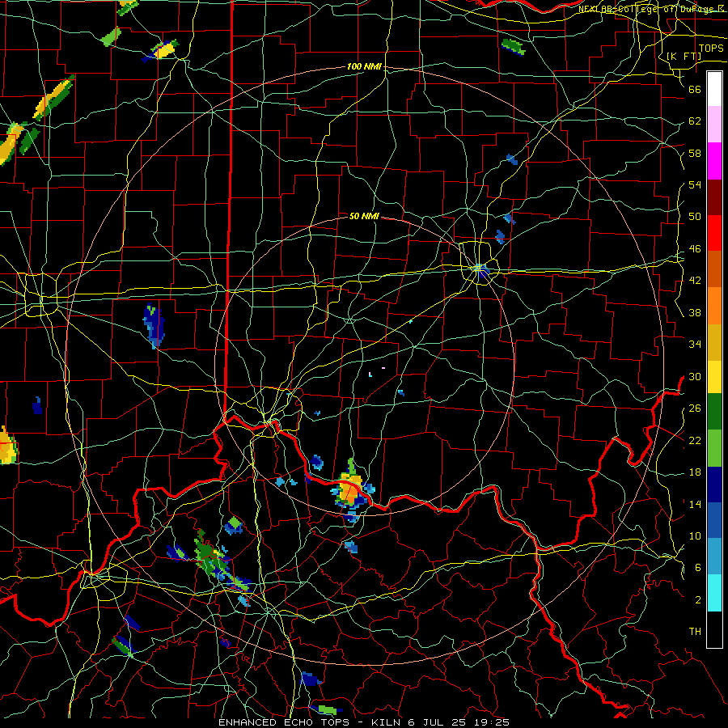
Task: Click the gold legend swatch
Action: click(714, 342)
